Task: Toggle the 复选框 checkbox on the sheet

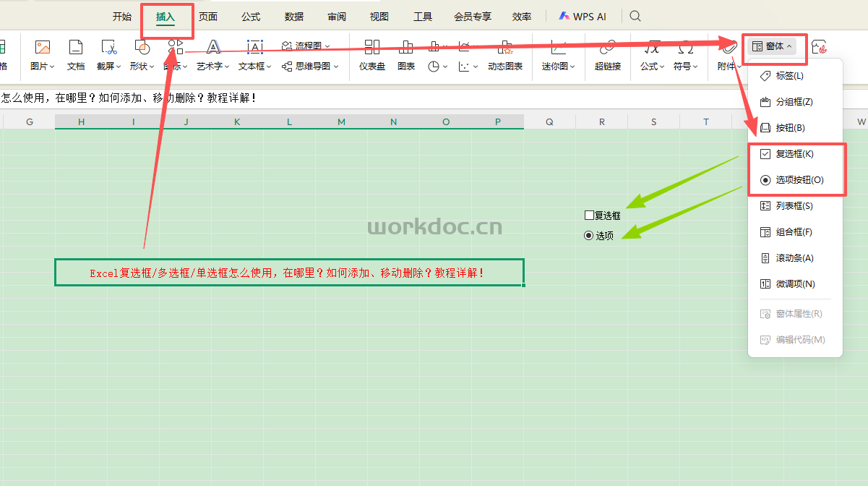Action: (589, 215)
